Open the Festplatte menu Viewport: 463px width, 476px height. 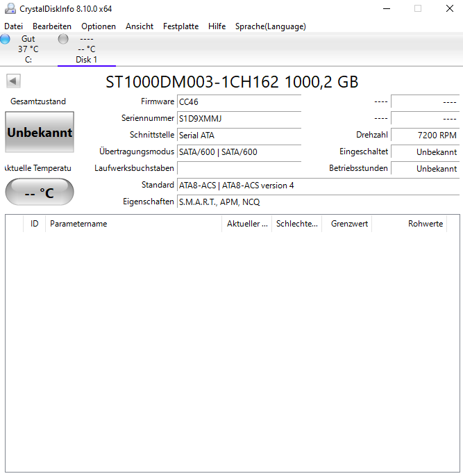point(180,26)
